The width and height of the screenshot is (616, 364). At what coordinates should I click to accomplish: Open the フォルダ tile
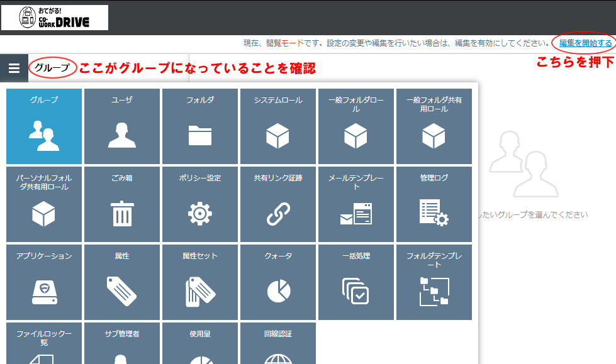pyautogui.click(x=200, y=126)
